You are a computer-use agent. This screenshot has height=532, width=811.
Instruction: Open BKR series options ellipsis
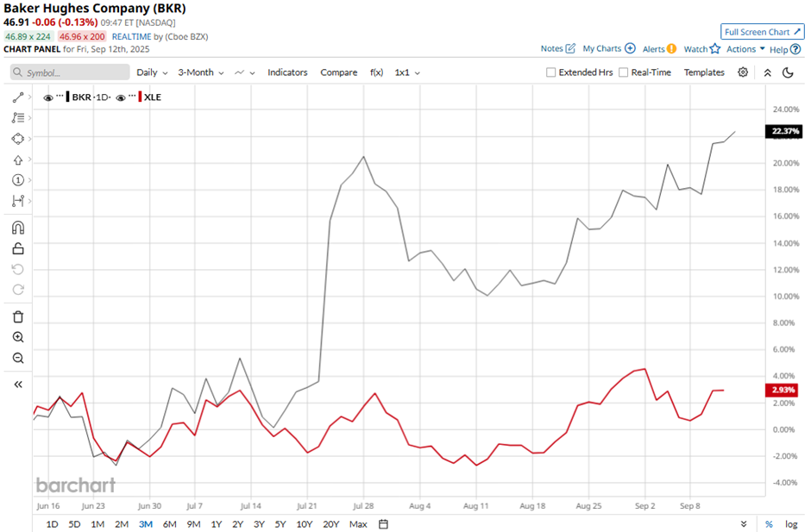[60, 96]
